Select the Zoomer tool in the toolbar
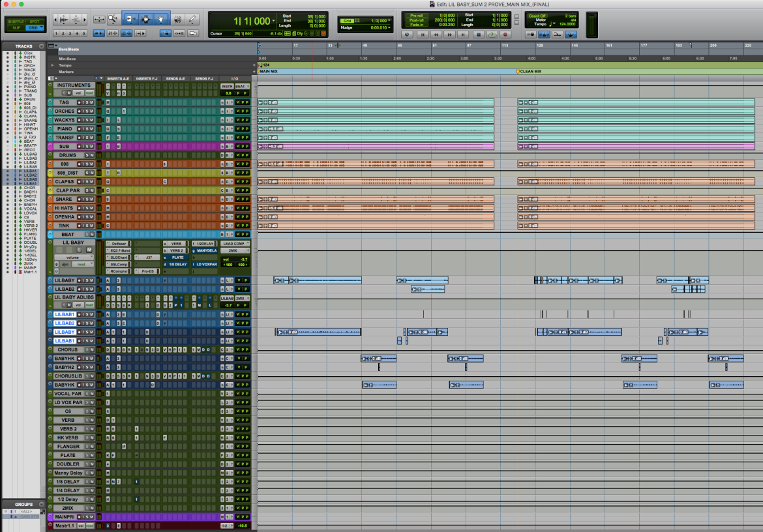763x532 pixels. (x=113, y=19)
